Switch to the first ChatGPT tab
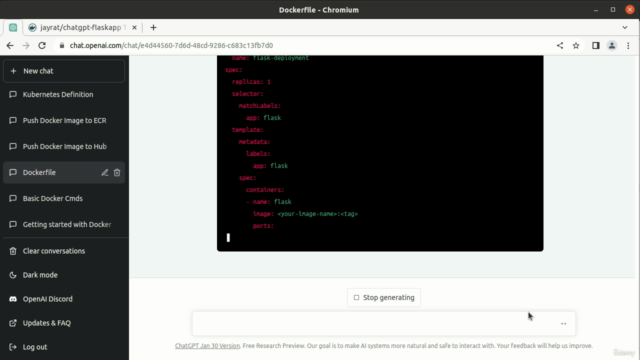 (x=13, y=27)
